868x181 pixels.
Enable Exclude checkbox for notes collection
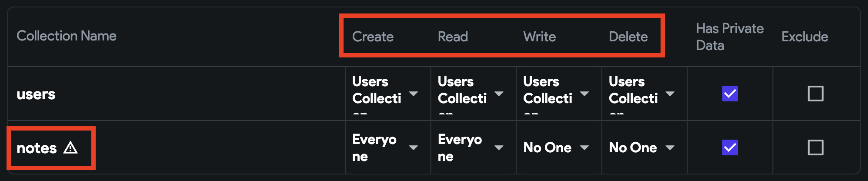click(815, 147)
